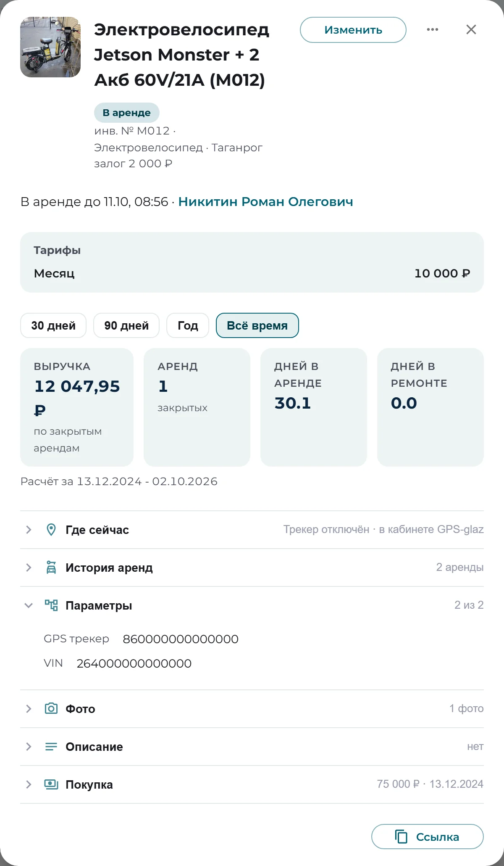Close the bike details card
504x866 pixels.
tap(471, 29)
